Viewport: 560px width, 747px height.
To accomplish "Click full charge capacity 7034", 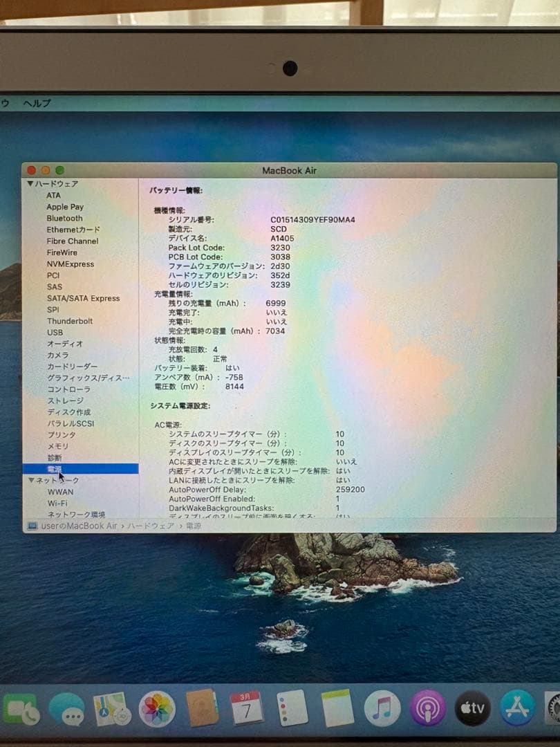I will pyautogui.click(x=275, y=331).
